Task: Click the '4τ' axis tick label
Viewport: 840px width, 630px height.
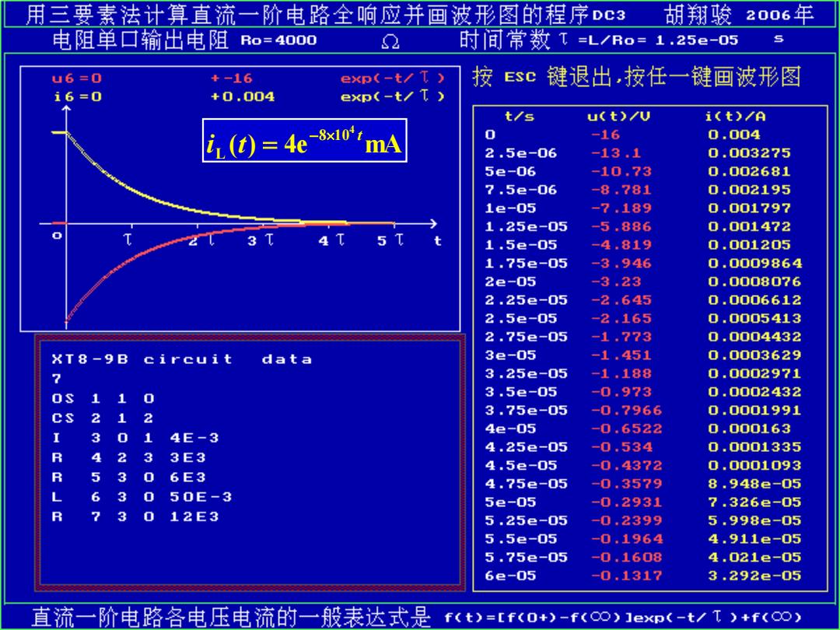Action: [x=332, y=241]
